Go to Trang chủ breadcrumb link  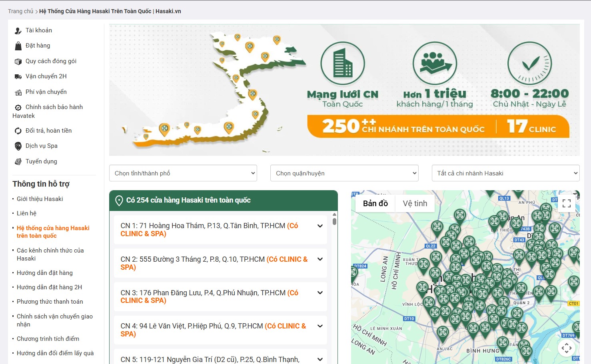pos(20,11)
